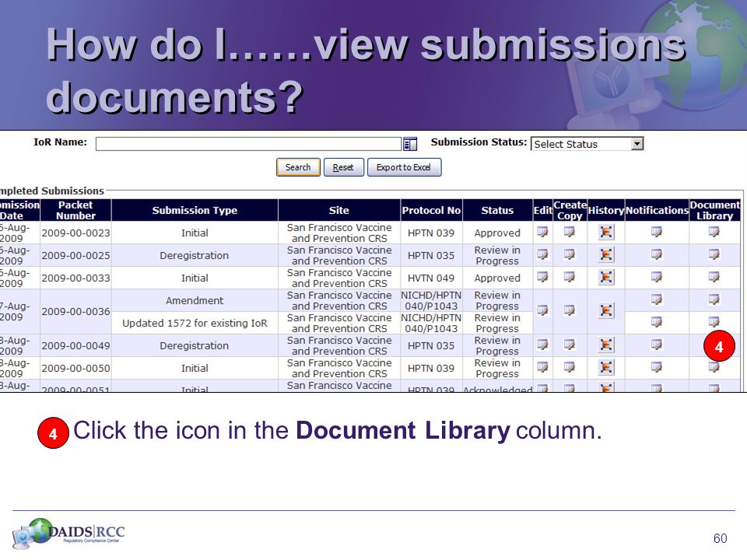View history of packet 2009-00-0033
The height and width of the screenshot is (560, 747).
click(x=606, y=277)
